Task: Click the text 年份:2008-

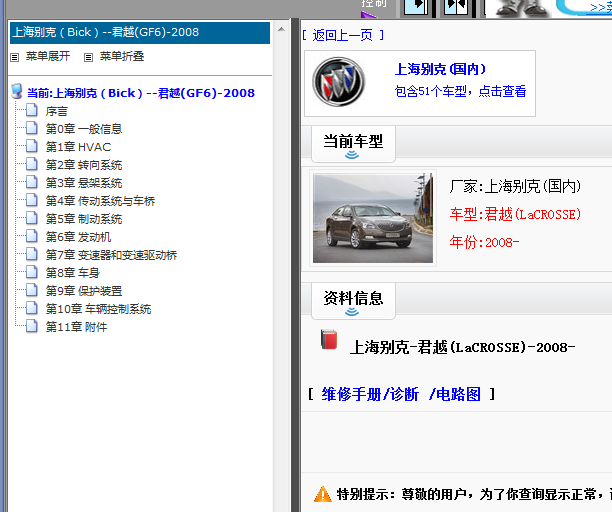Action: tap(484, 242)
